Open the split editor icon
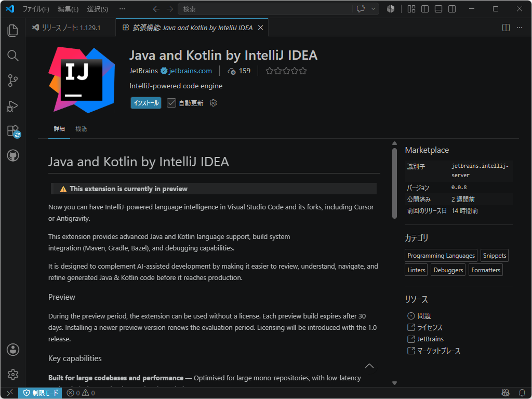Image resolution: width=532 pixels, height=399 pixels. click(506, 28)
